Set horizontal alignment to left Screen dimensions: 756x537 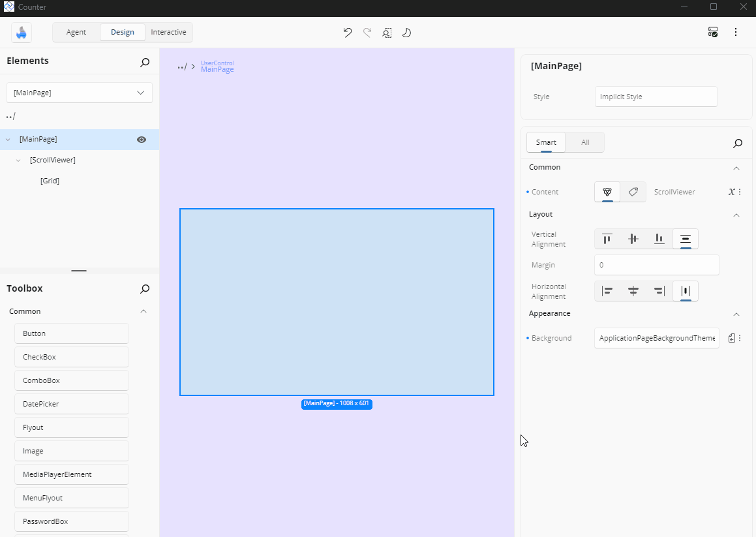pyautogui.click(x=607, y=290)
